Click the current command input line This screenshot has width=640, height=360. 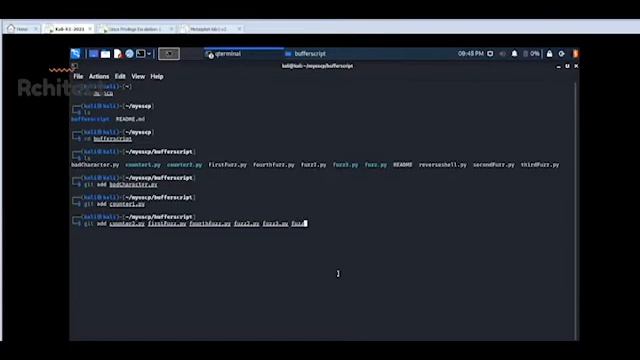(x=196, y=224)
